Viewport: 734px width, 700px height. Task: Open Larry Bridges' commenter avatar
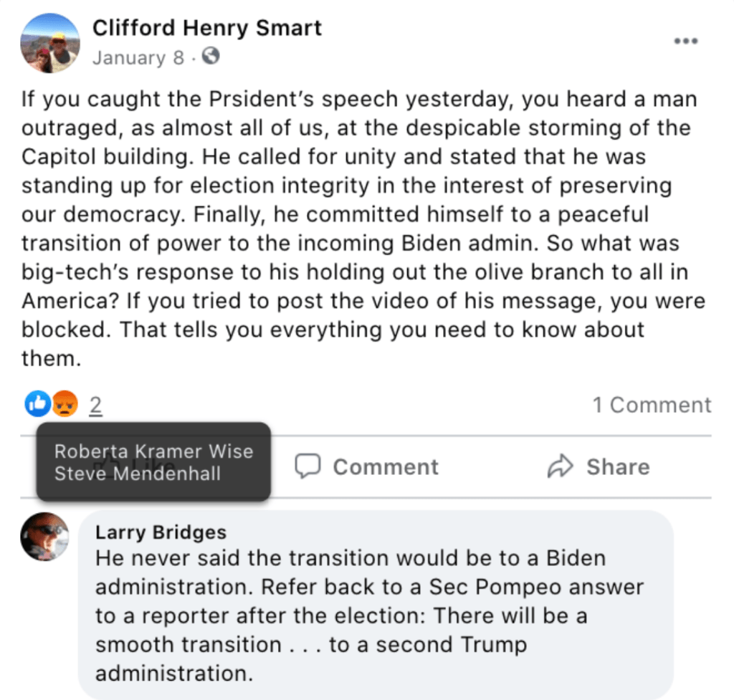(x=44, y=537)
